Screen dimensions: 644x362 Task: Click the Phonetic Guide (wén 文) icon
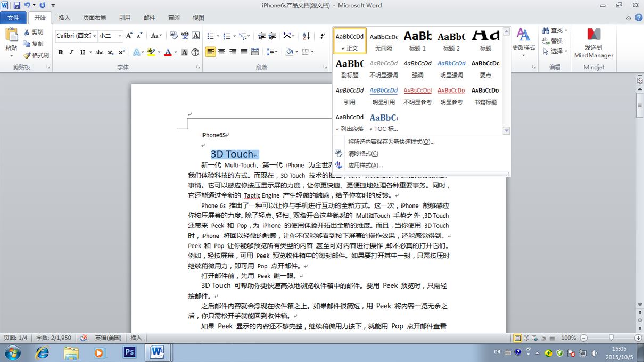[185, 36]
